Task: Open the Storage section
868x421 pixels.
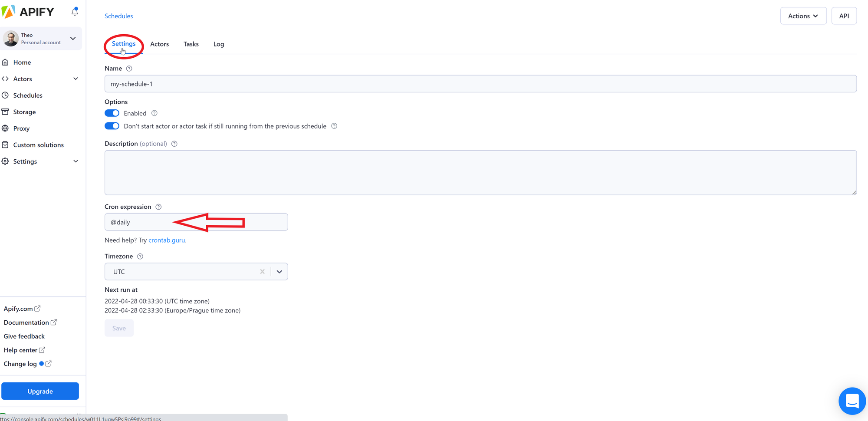Action: click(x=24, y=112)
